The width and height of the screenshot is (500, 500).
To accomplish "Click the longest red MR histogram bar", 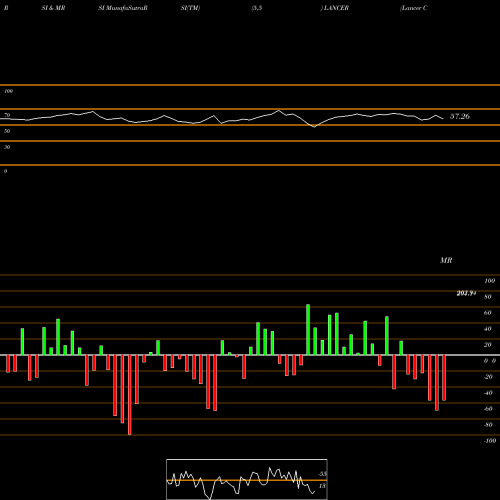I will click(x=130, y=395).
